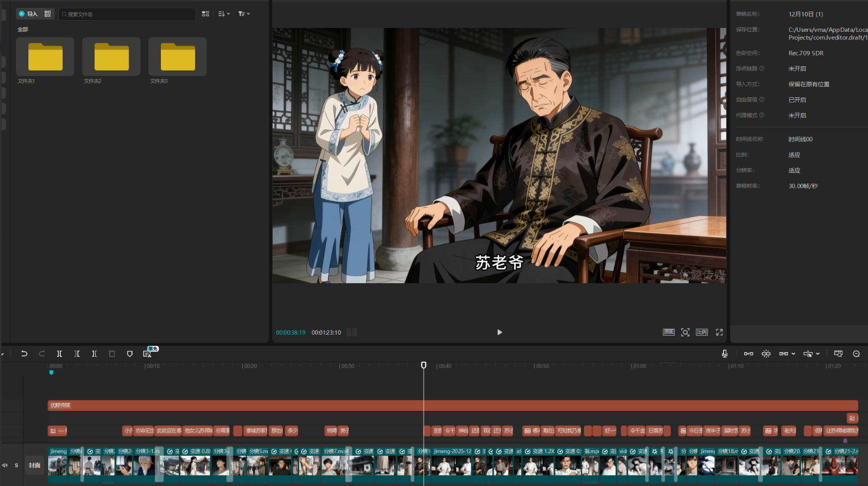Click the undo arrow in timeline toolbar
868x486 pixels.
pyautogui.click(x=24, y=354)
